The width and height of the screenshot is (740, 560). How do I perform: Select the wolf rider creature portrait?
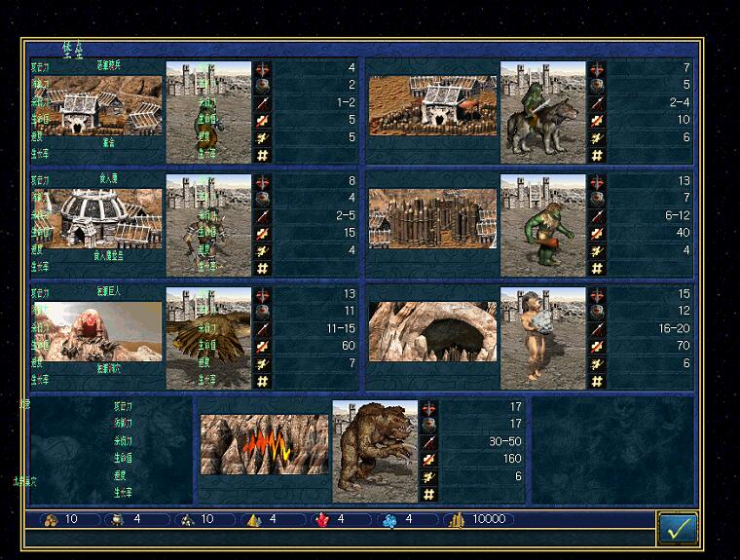point(542,112)
